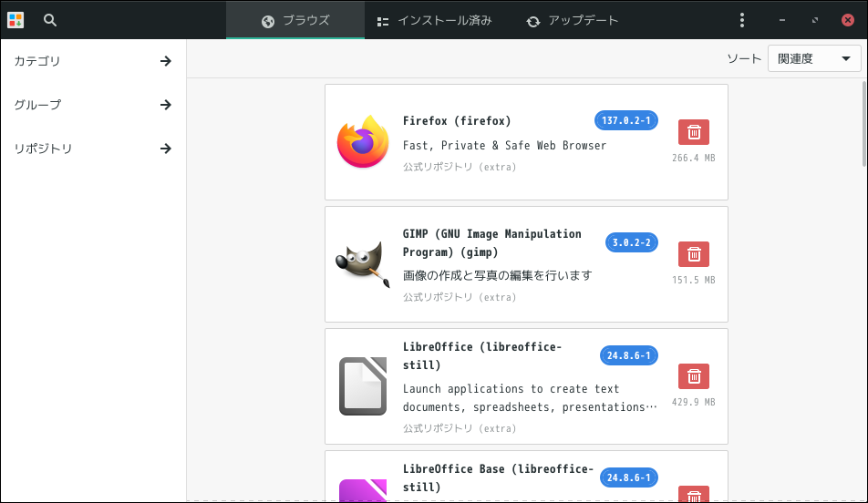
Task: Switch to the インストール済み tab
Action: point(435,21)
